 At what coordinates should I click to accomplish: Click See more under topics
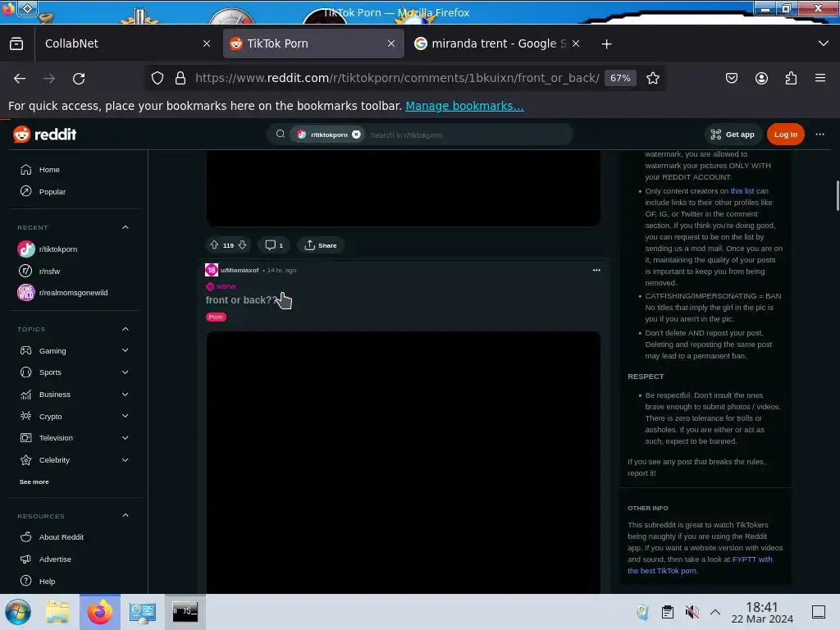[x=34, y=482]
